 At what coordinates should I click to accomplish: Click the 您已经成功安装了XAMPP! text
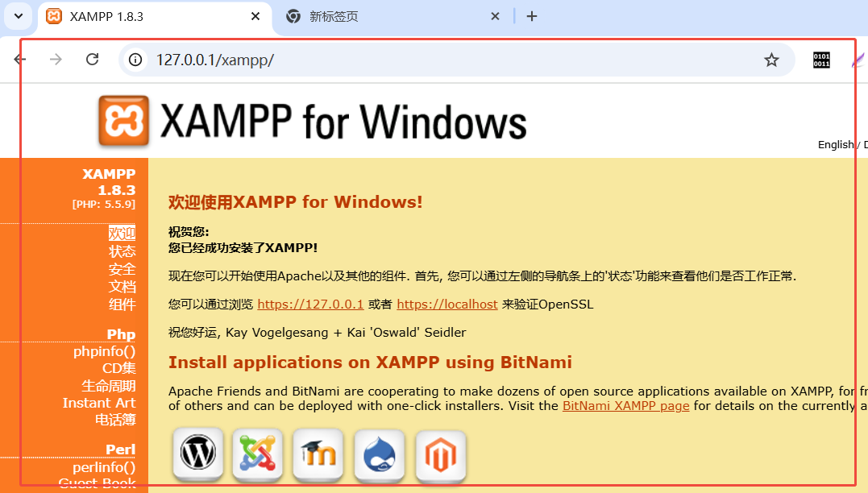click(x=243, y=248)
